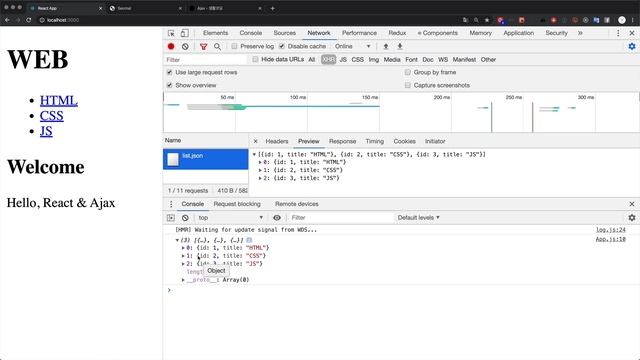Open DevTools customize three-dot menu

click(x=618, y=33)
